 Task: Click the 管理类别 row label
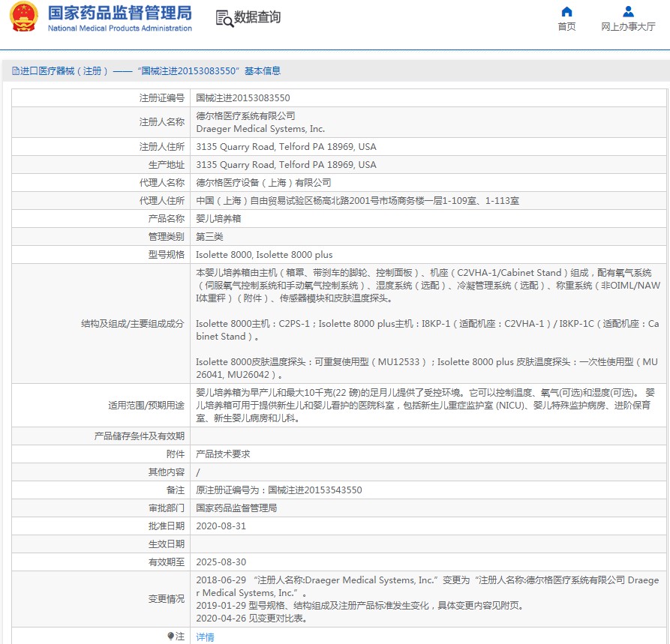[167, 236]
